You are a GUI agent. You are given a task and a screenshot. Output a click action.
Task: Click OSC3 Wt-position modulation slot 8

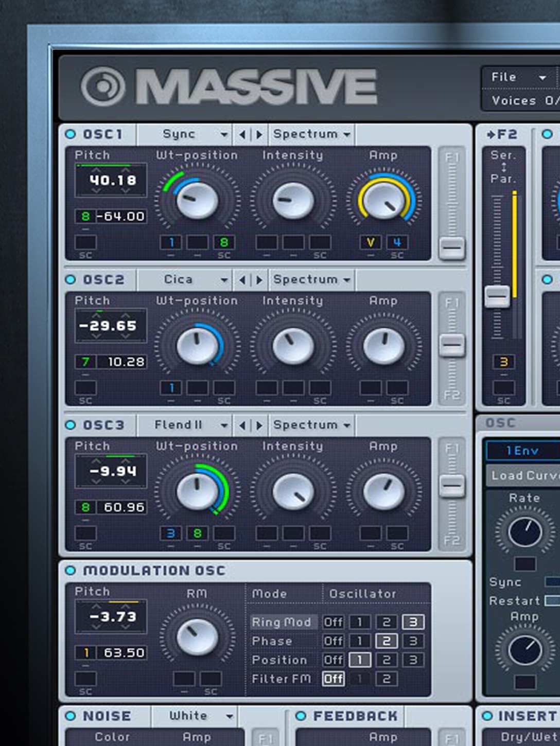197,533
